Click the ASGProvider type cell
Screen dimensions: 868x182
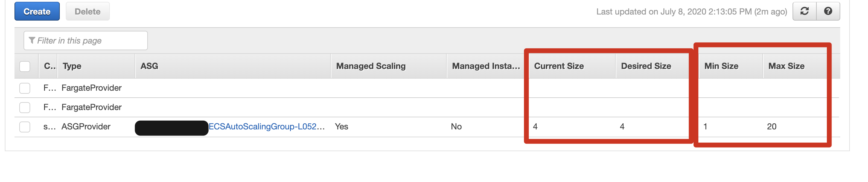pos(86,127)
